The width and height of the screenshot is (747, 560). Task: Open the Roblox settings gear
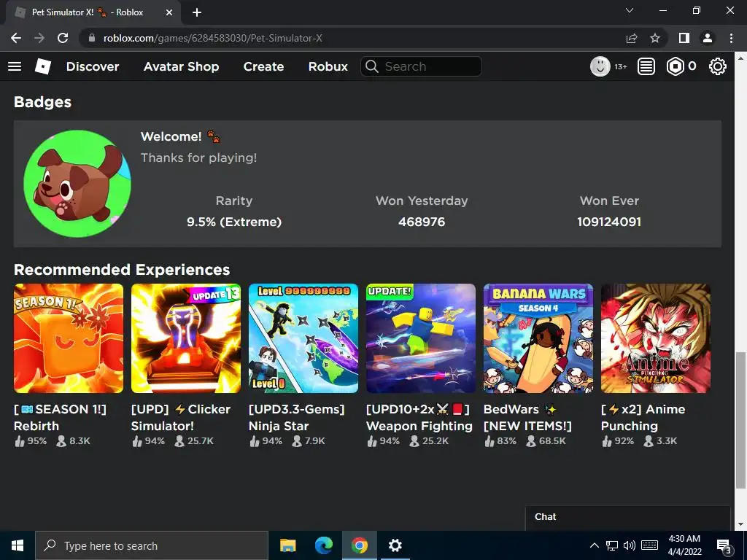pyautogui.click(x=718, y=66)
